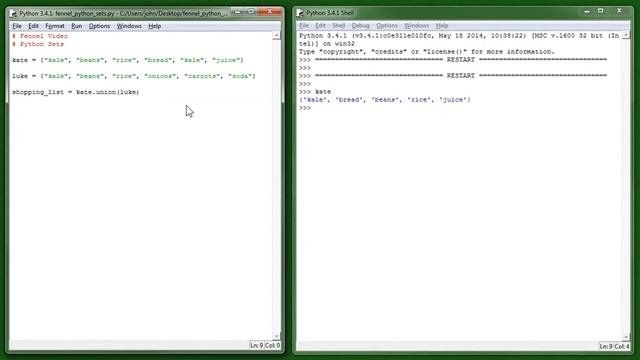This screenshot has width=640, height=360.
Task: Click the shopping_list = kate.union(luke) line
Action: coord(76,92)
